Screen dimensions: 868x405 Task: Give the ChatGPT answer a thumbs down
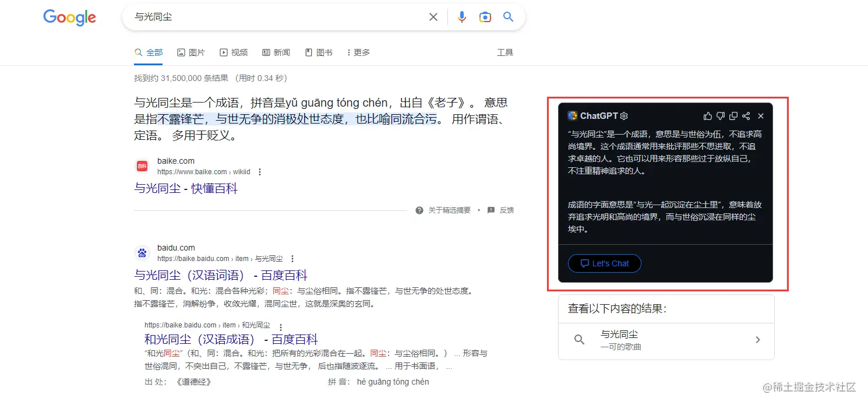[721, 116]
